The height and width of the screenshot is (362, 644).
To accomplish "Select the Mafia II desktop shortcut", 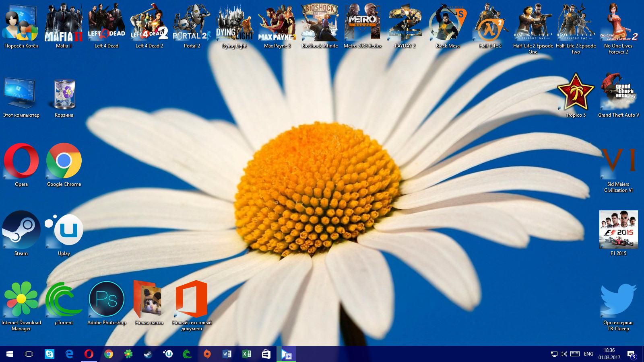I will (64, 26).
